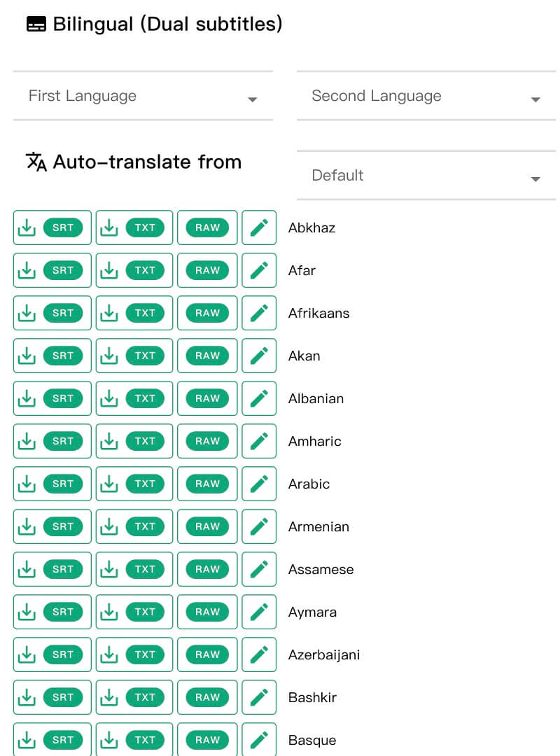
Task: Edit Aymara translation via pencil icon
Action: [259, 612]
